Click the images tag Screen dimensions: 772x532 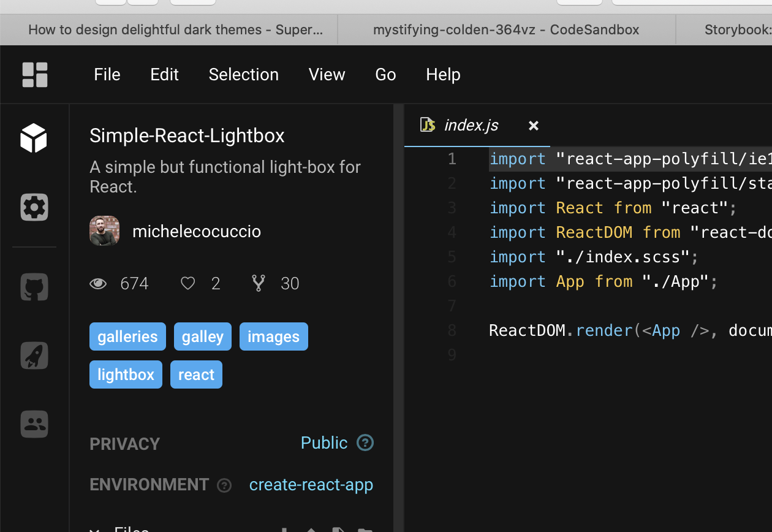click(274, 336)
